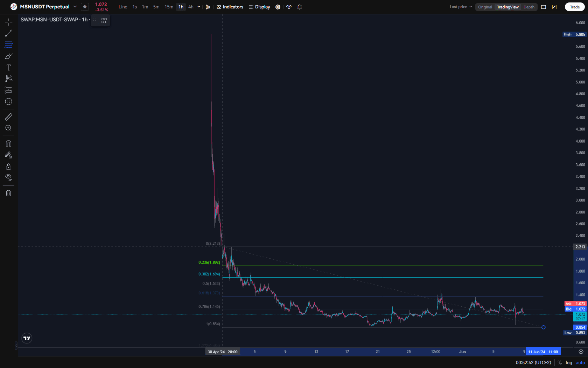This screenshot has width=588, height=368.
Task: Open the timezone clock 00:52:42 (UTC+2)
Action: pos(533,363)
